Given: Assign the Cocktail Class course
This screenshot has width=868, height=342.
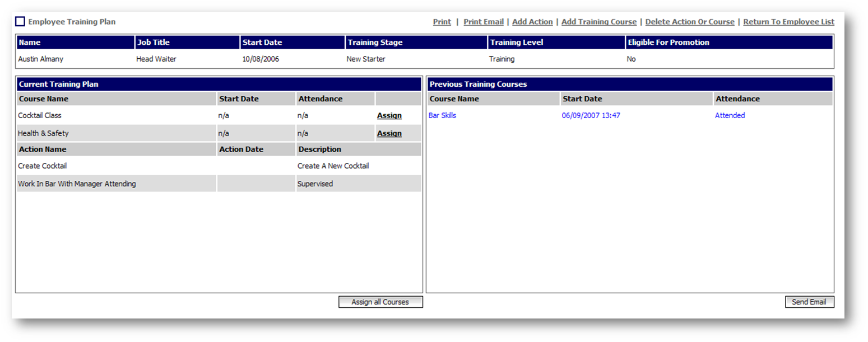Looking at the screenshot, I should point(389,116).
